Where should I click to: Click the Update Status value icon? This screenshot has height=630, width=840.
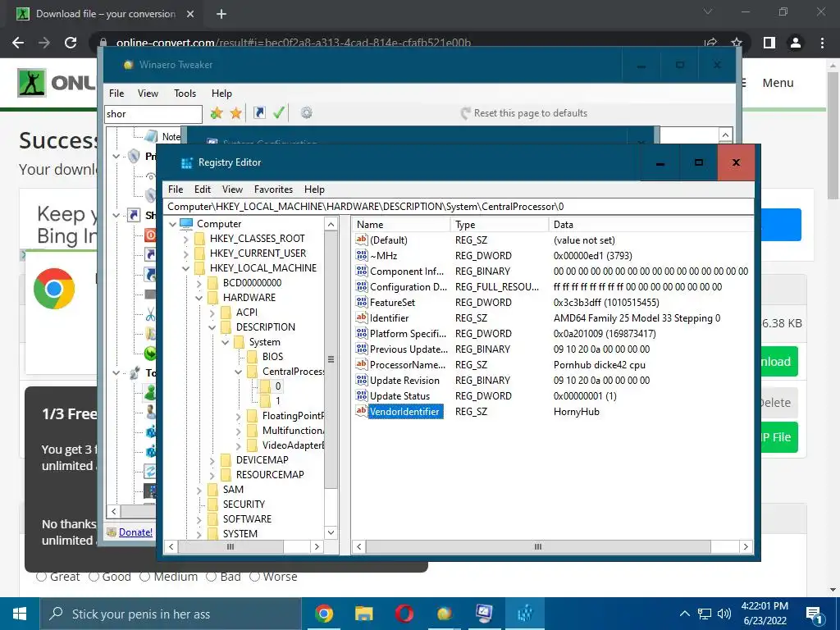pos(362,396)
